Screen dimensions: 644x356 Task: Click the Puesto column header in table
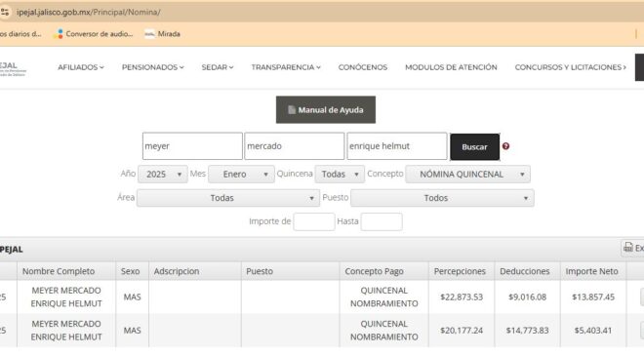pyautogui.click(x=290, y=271)
